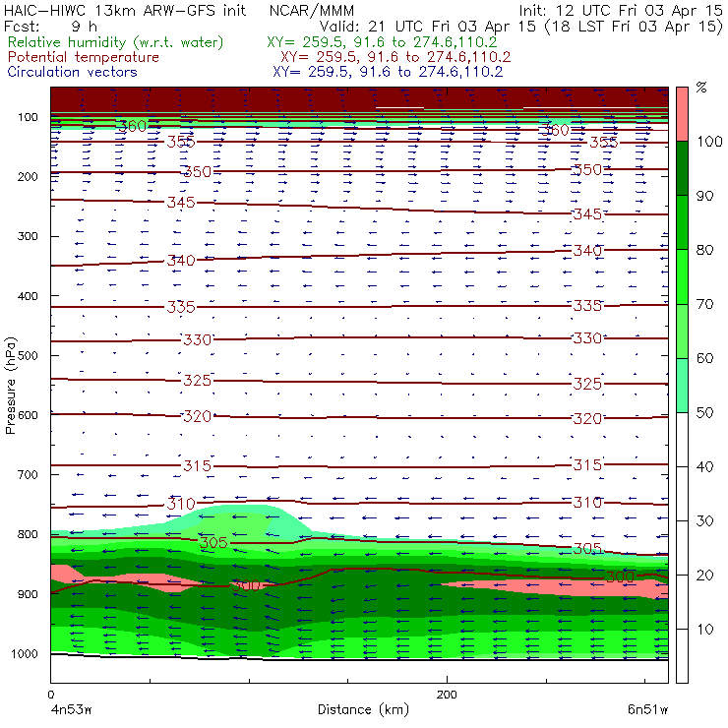
Task: Click the "Distance (km)" axis title
Action: (363, 710)
